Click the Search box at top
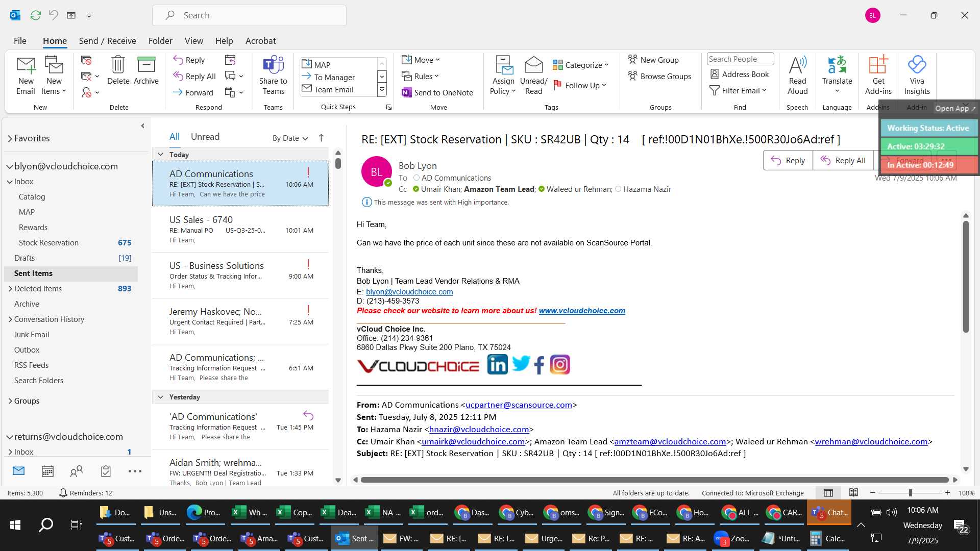The width and height of the screenshot is (980, 551). click(x=249, y=15)
